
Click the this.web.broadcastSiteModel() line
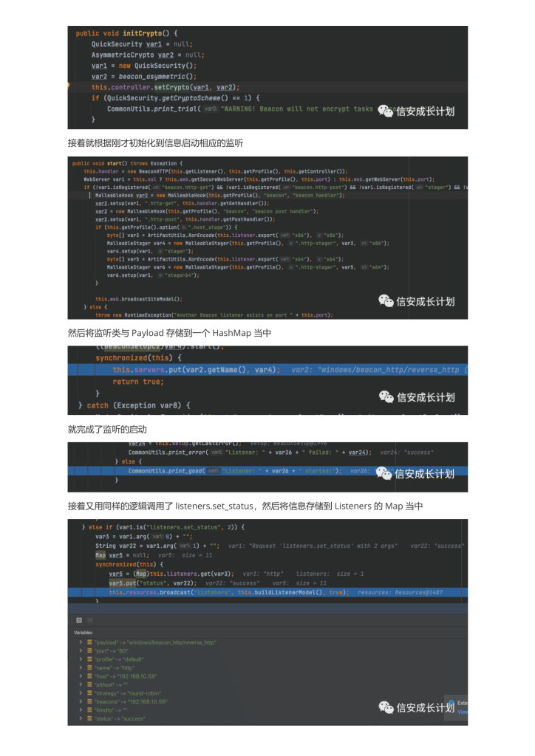(x=138, y=299)
